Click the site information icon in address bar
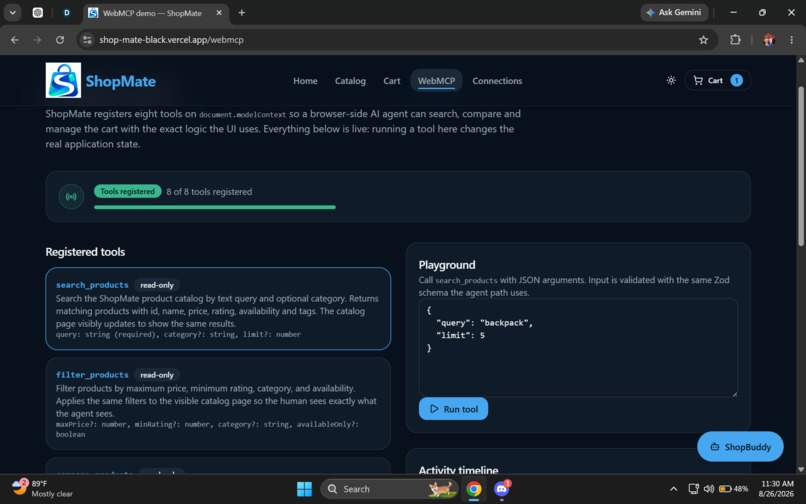 87,40
